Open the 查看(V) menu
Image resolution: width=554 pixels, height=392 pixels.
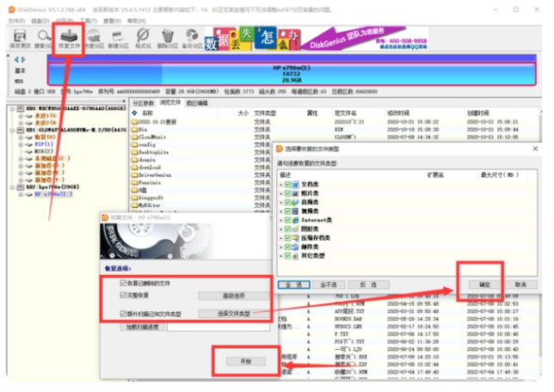(x=113, y=21)
